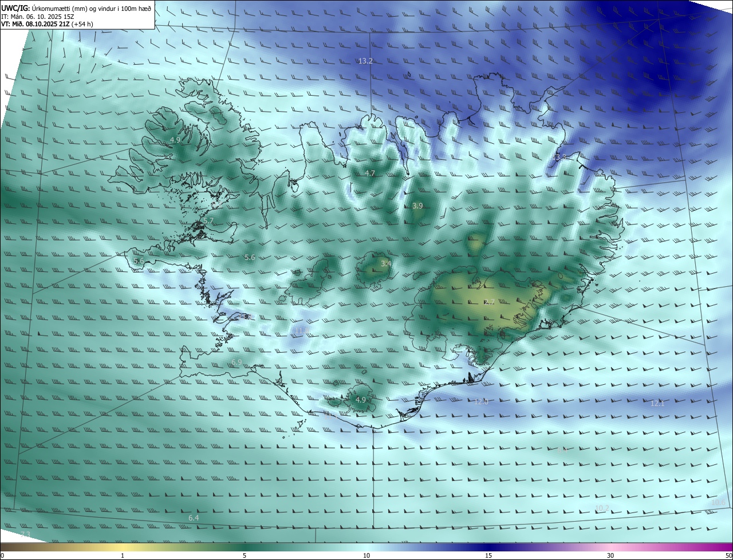733x560 pixels.
Task: Click the 12.0 value label offshore
Action: [481, 401]
